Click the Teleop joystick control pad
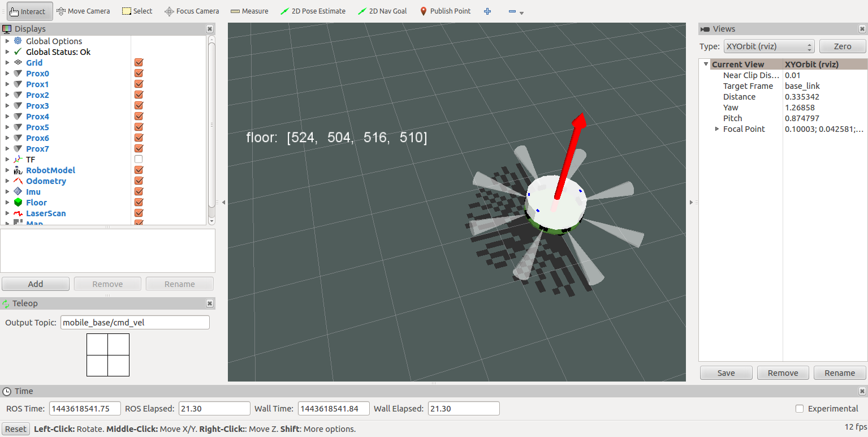 (x=108, y=355)
